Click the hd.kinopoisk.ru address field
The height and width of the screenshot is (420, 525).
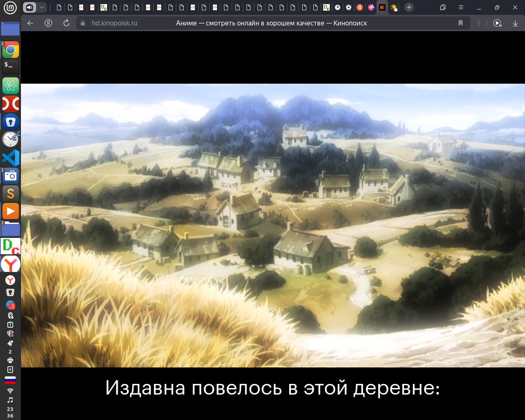tap(114, 23)
